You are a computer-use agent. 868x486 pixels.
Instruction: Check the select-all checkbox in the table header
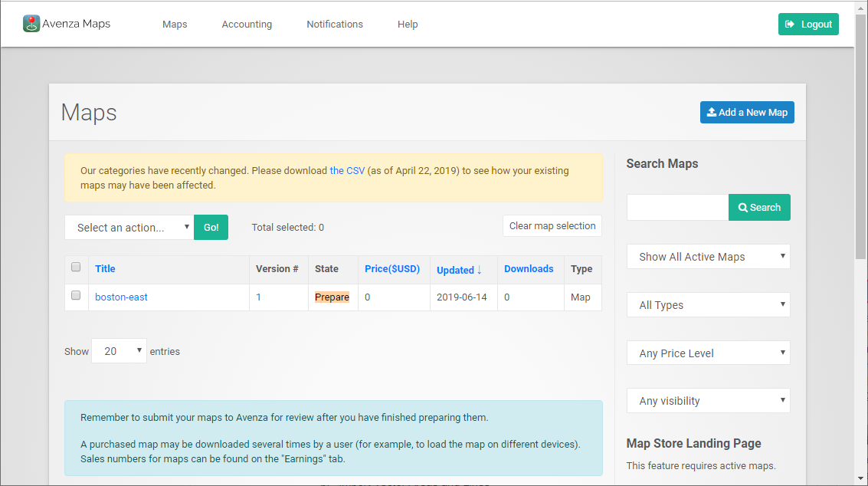(76, 267)
